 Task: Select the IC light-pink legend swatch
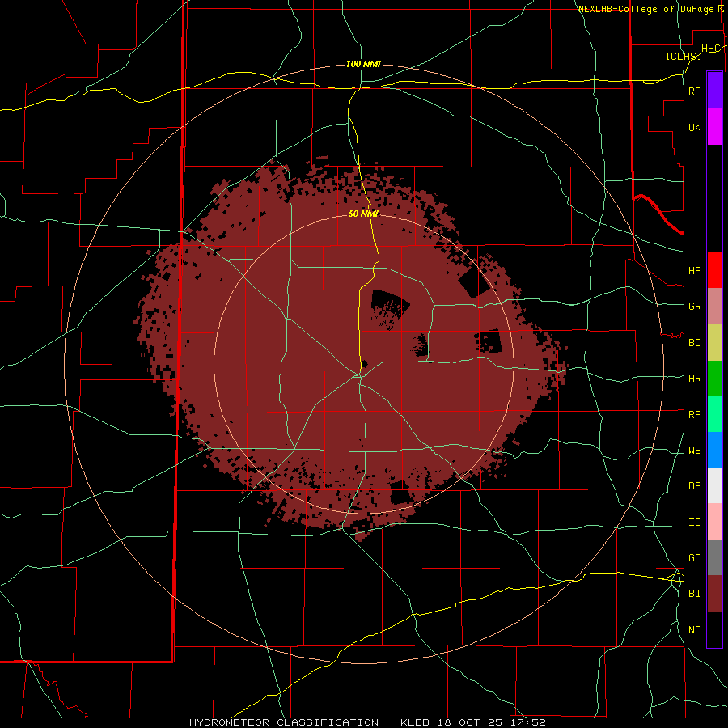(x=714, y=522)
